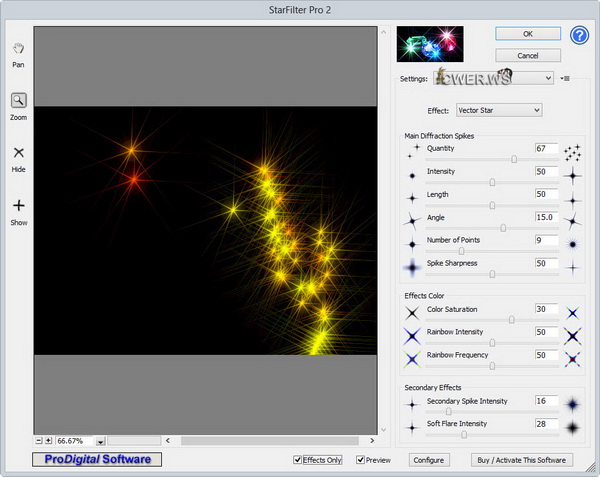This screenshot has width=600, height=477.
Task: Select the Pan hand tool
Action: tap(18, 48)
